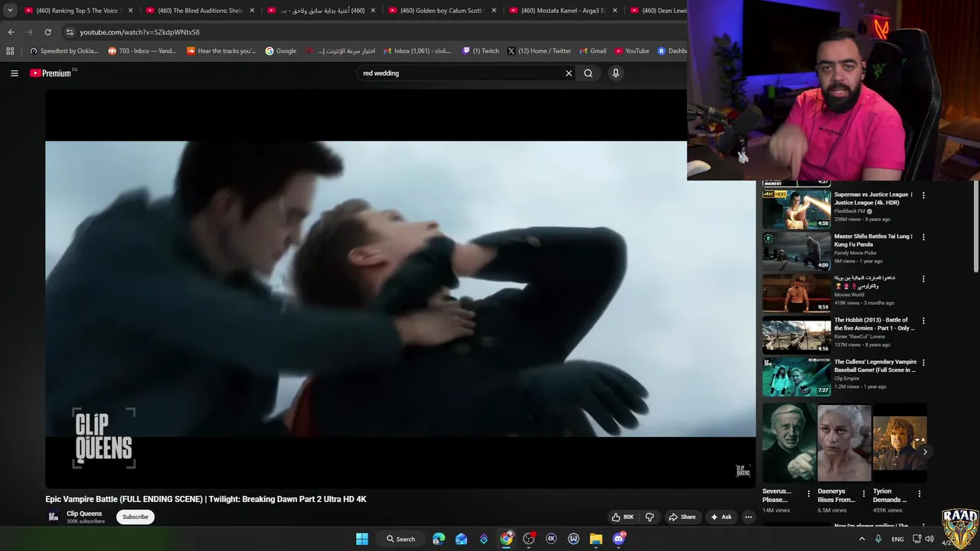This screenshot has width=980, height=551.
Task: Open Clip Queens channel avatar
Action: (x=54, y=517)
